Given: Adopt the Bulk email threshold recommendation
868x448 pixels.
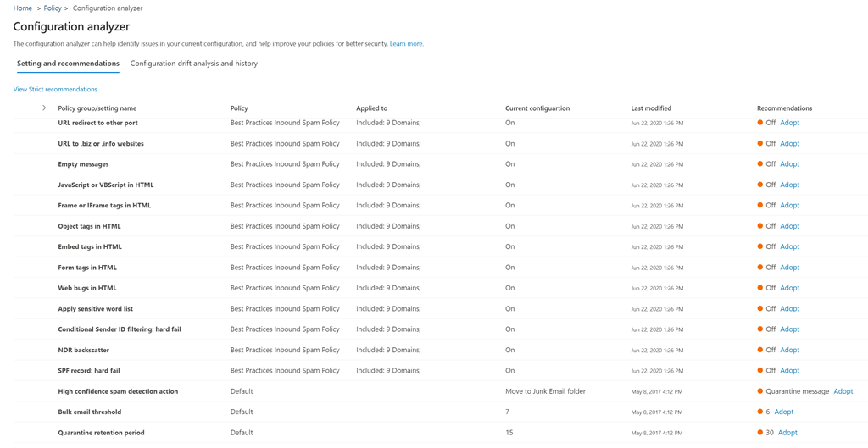Looking at the screenshot, I should 783,412.
